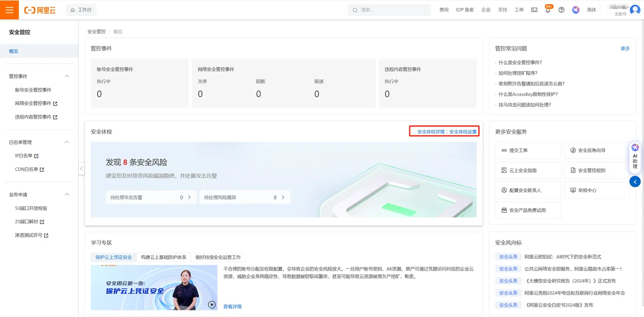
Task: Click the SOS icon on 提交工单
Action: (x=504, y=150)
